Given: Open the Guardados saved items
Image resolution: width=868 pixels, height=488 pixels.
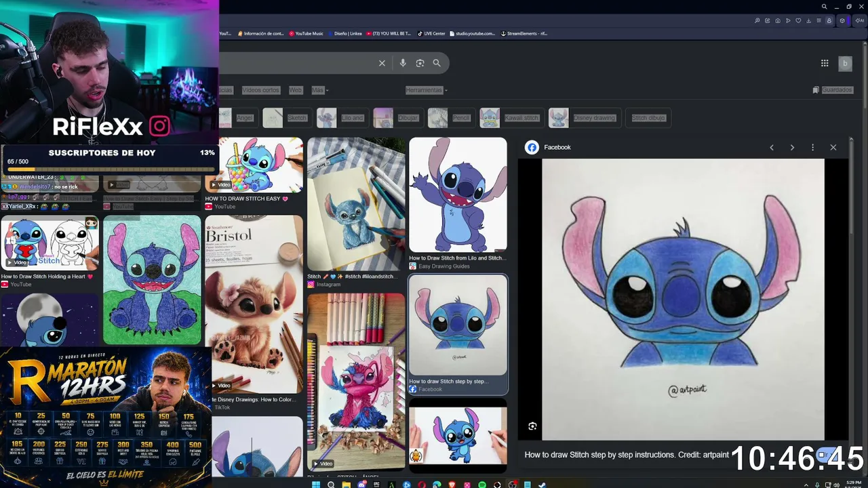Looking at the screenshot, I should click(833, 90).
